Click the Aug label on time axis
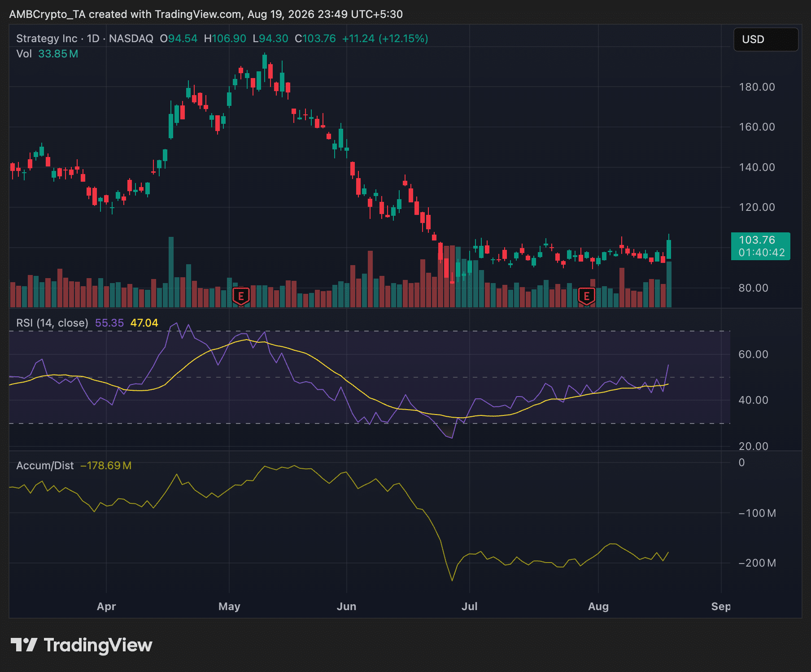The width and height of the screenshot is (811, 672). [x=598, y=607]
